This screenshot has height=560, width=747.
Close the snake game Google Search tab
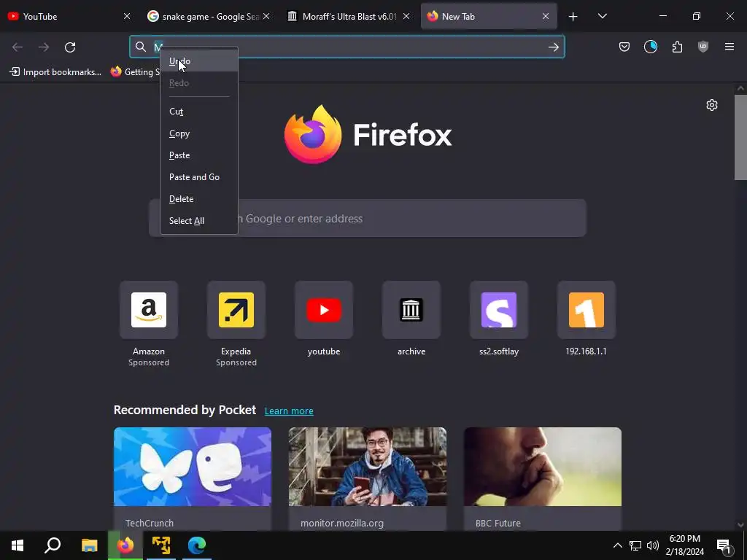[x=266, y=16]
